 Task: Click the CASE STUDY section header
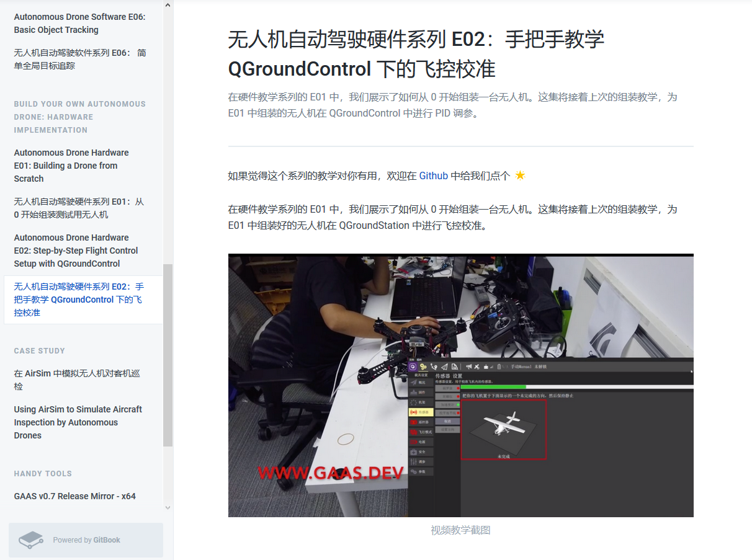tap(40, 351)
